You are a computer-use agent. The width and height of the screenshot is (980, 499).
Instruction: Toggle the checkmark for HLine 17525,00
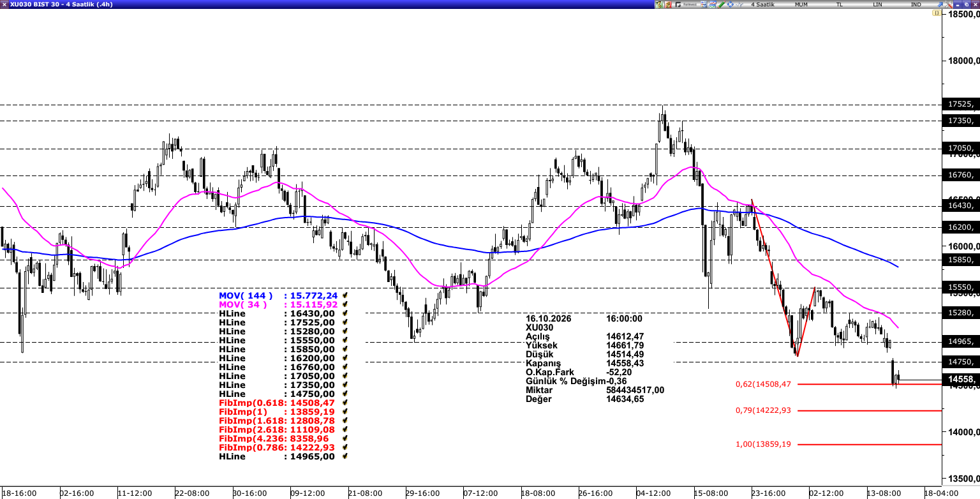point(345,322)
